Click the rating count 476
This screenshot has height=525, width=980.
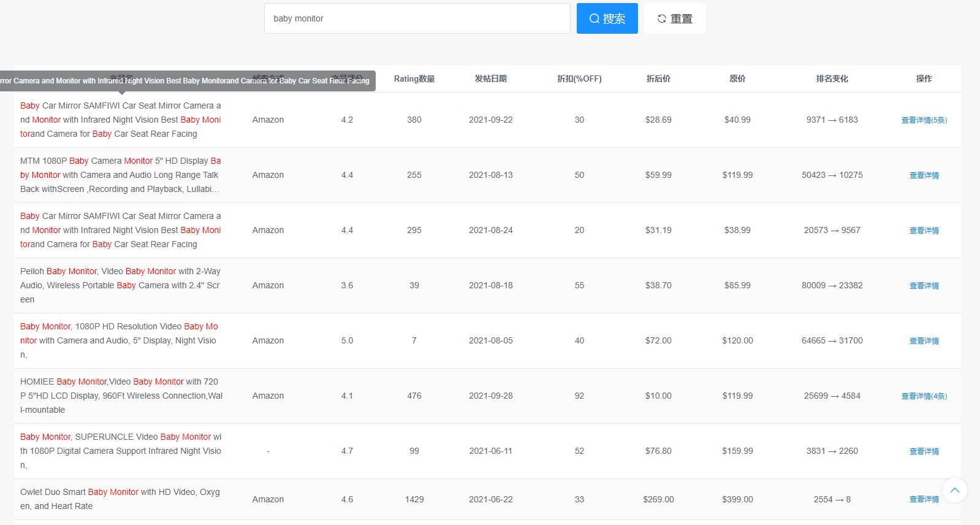click(414, 396)
